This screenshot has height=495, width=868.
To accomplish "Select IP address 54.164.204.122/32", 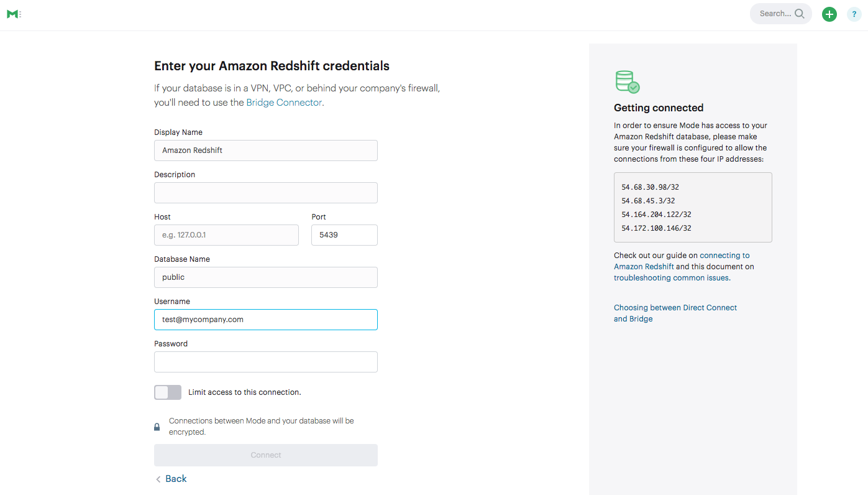I will (656, 215).
